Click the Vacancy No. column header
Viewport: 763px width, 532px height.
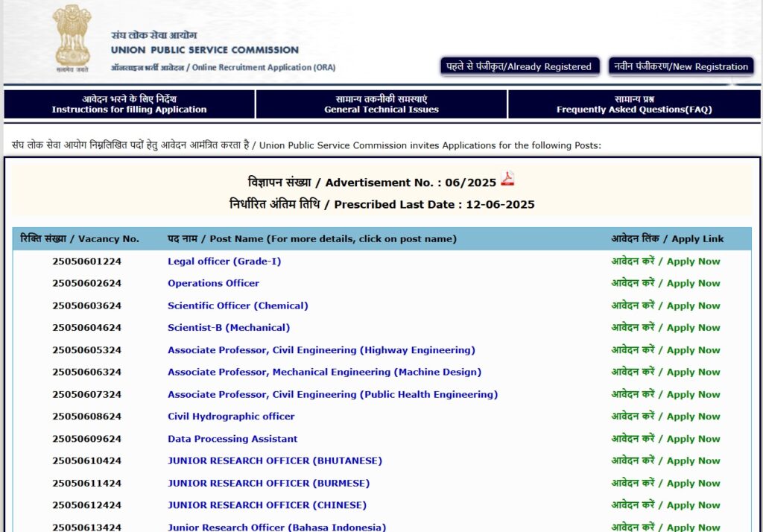(x=79, y=238)
